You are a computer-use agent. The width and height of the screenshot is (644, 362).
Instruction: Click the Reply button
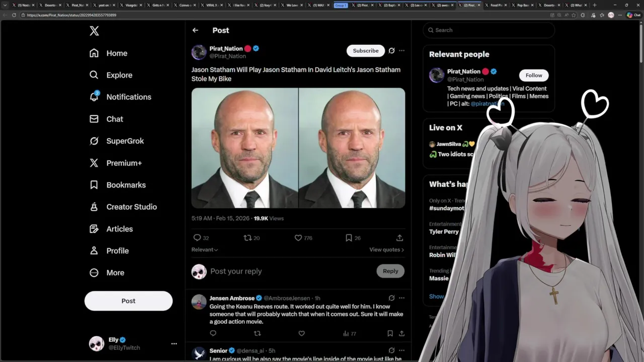click(x=390, y=271)
